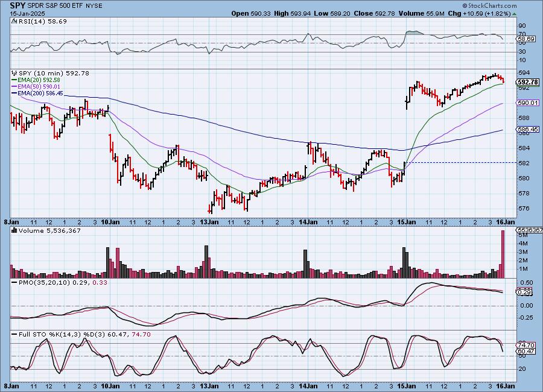
Task: Click the Chg +10.59 (+1.82%) value
Action: [x=479, y=13]
